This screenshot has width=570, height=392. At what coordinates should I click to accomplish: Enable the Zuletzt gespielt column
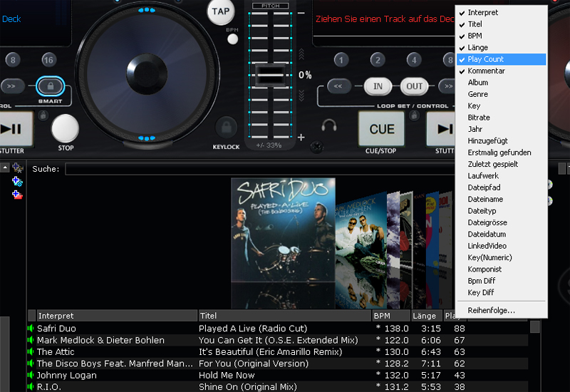[502, 164]
